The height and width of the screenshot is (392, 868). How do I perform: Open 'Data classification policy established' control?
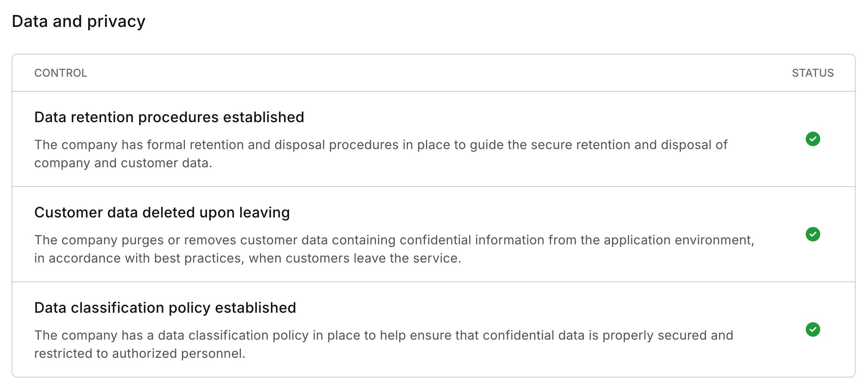[x=165, y=308]
